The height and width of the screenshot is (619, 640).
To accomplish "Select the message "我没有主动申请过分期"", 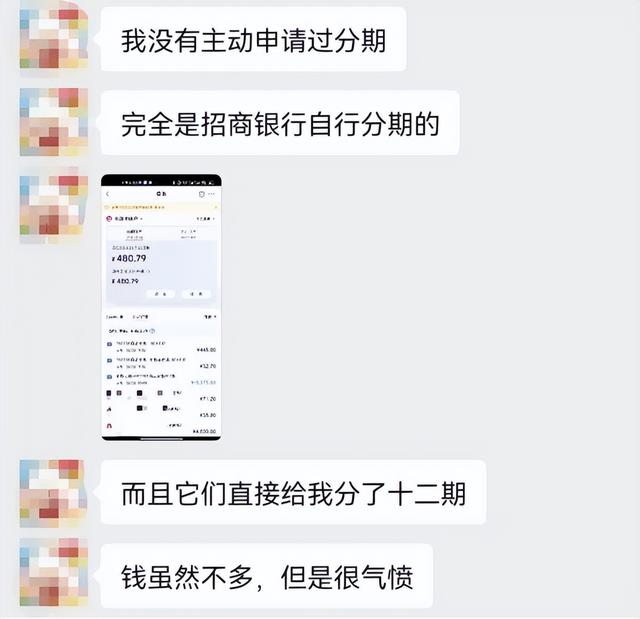I will point(253,40).
